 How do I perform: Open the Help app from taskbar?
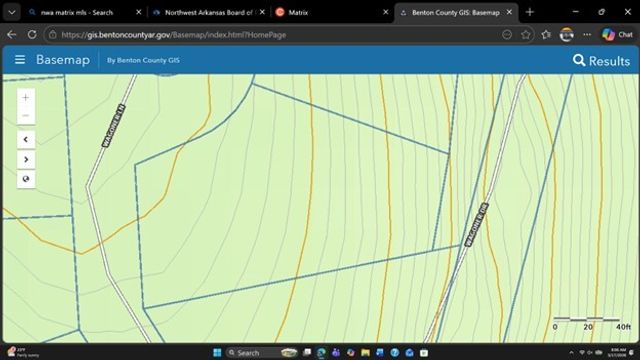point(395,353)
